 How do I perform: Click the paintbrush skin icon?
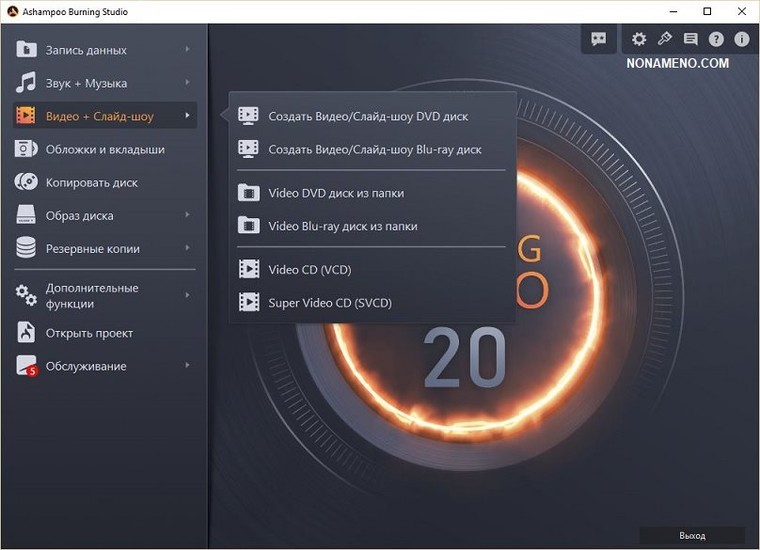tap(665, 39)
